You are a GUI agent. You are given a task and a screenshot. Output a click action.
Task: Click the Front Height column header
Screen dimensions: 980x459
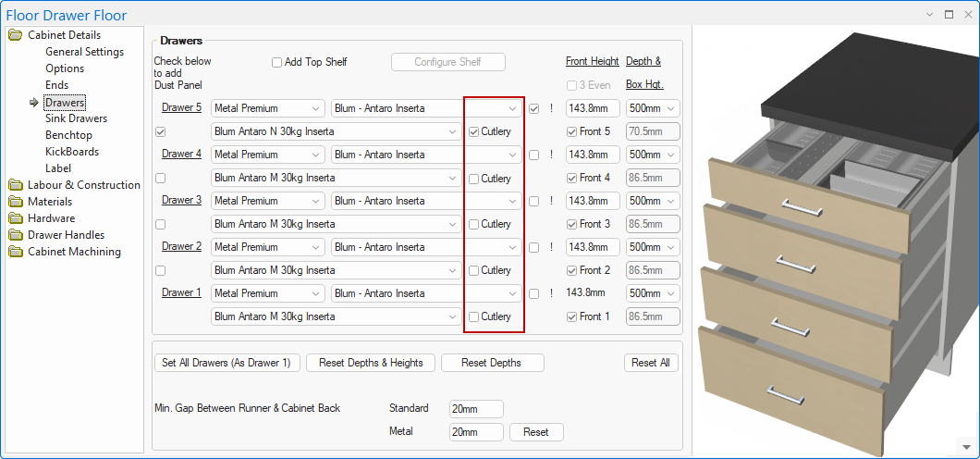tap(592, 61)
